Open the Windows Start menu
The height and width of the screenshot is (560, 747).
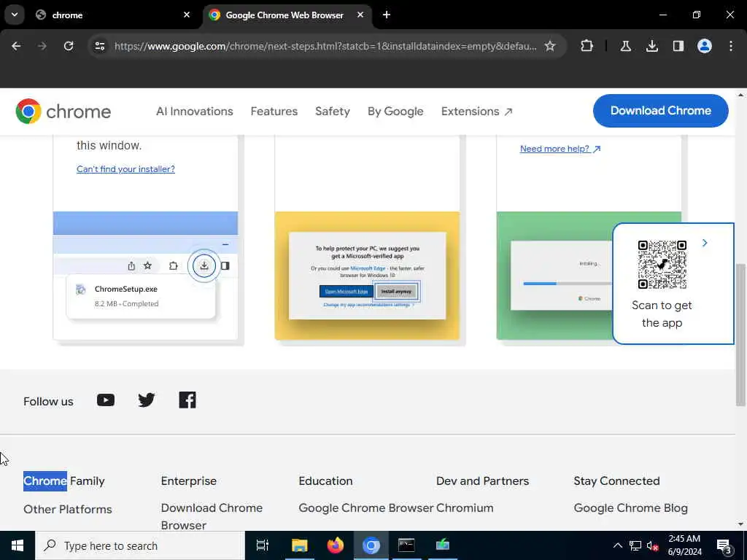(x=18, y=545)
